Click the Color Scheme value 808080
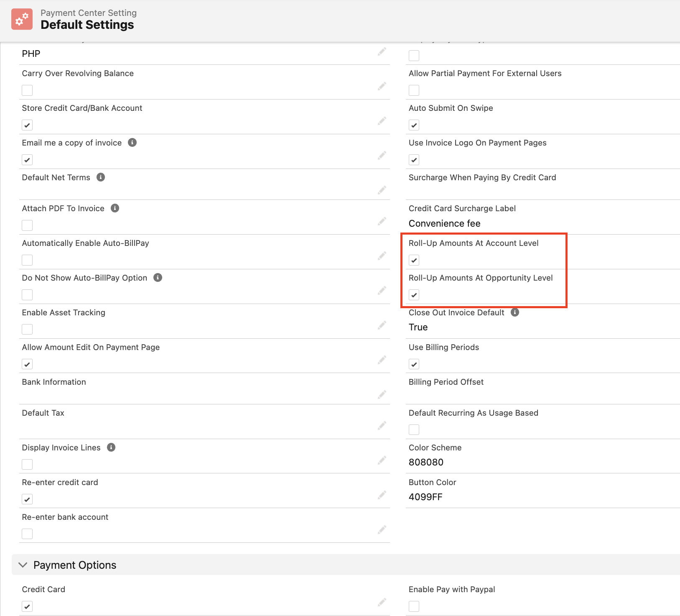680x616 pixels. click(x=426, y=462)
